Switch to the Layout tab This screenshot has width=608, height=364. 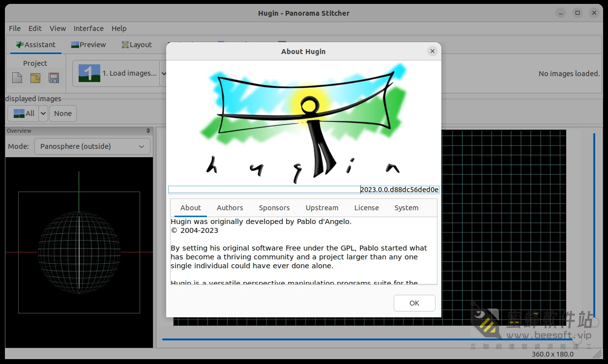coord(137,45)
